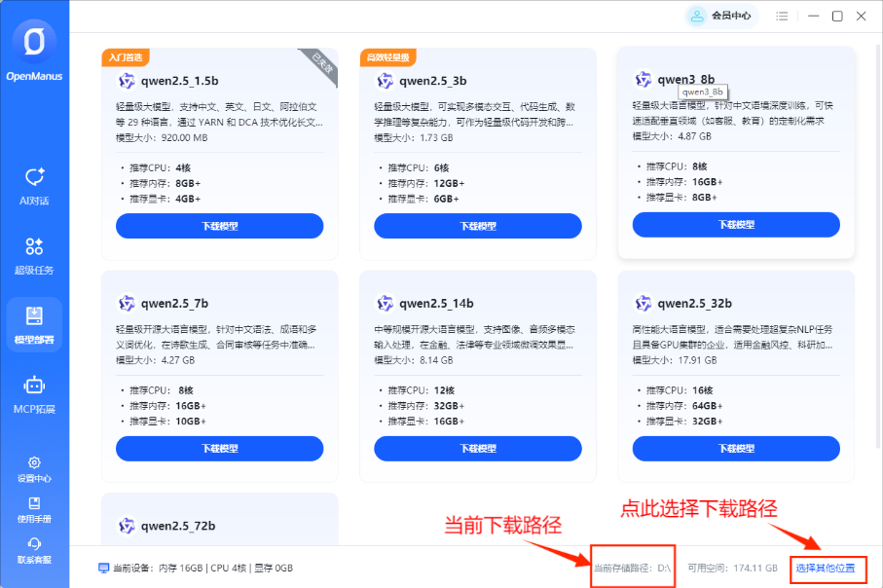The width and height of the screenshot is (883, 588).
Task: Open the AI对话 chat panel
Action: 34,180
